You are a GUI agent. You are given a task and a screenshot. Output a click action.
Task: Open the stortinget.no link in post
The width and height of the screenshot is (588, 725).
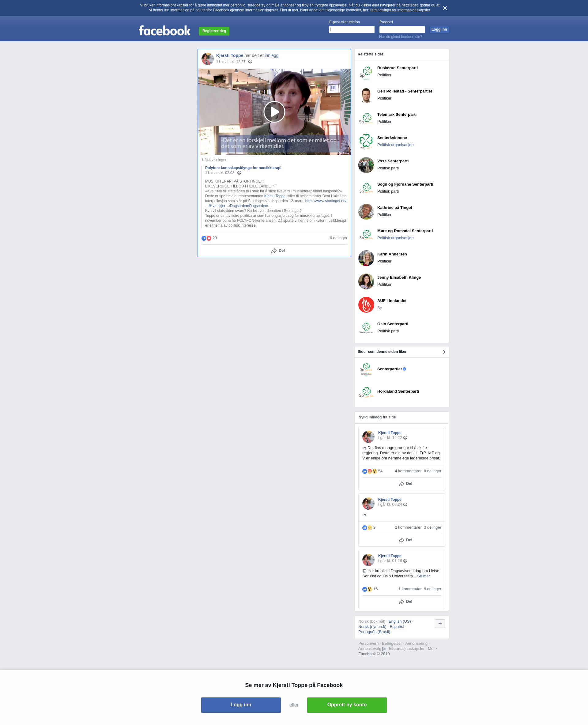pyautogui.click(x=326, y=201)
